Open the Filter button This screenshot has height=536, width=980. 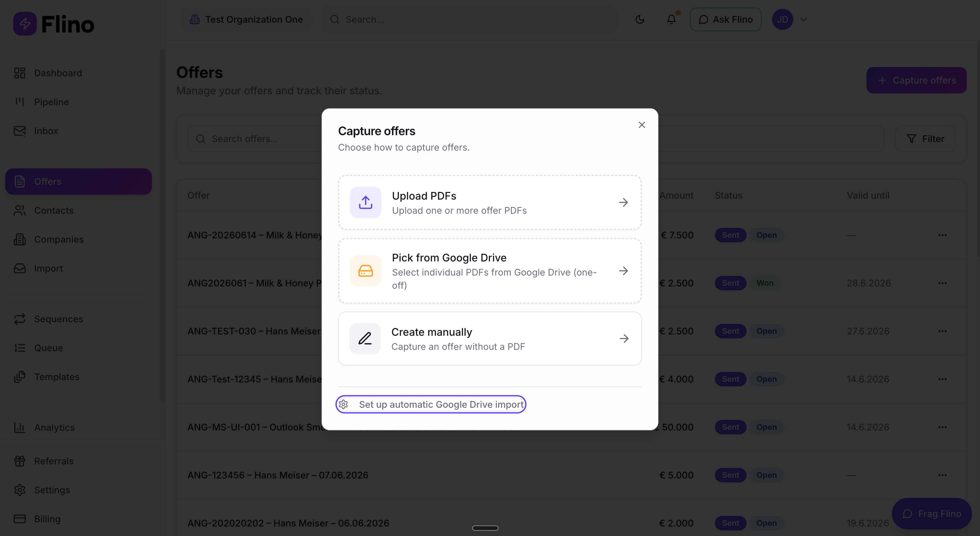[x=925, y=139]
